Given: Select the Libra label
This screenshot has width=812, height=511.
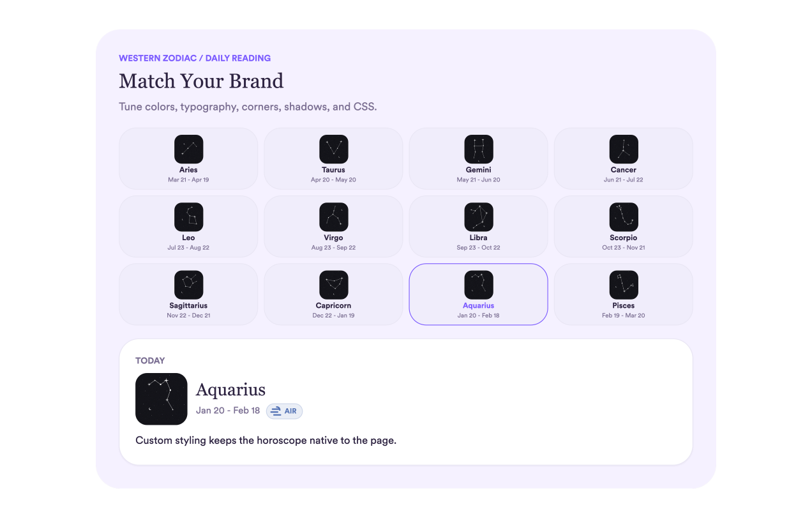Looking at the screenshot, I should coord(478,238).
